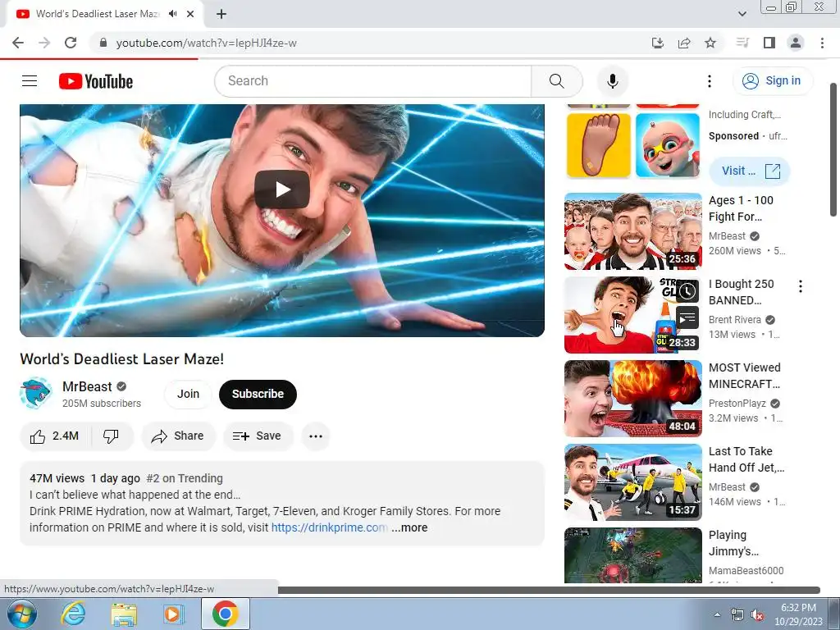Close the World's Deadliest Laser Maze tab
This screenshot has height=630, width=840.
tap(190, 14)
